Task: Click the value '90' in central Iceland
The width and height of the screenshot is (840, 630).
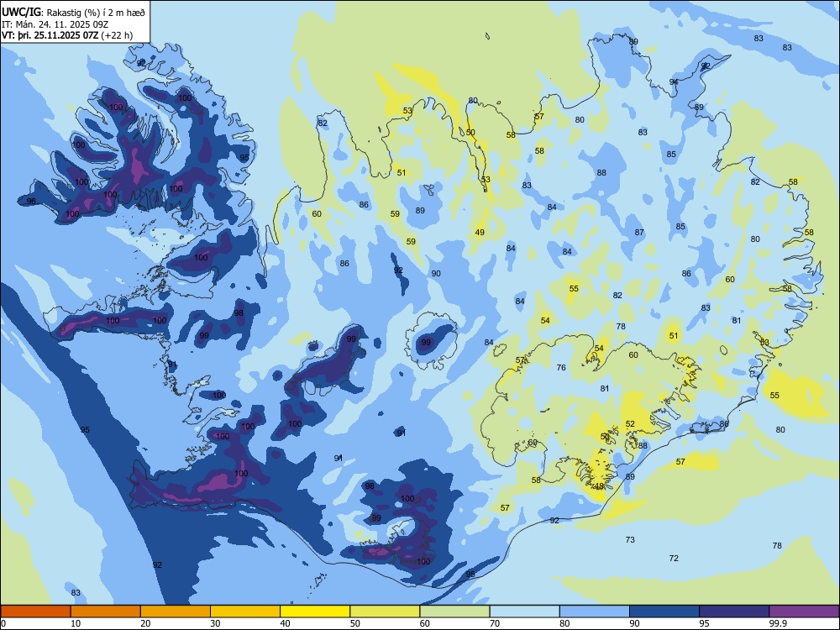Action: [436, 273]
